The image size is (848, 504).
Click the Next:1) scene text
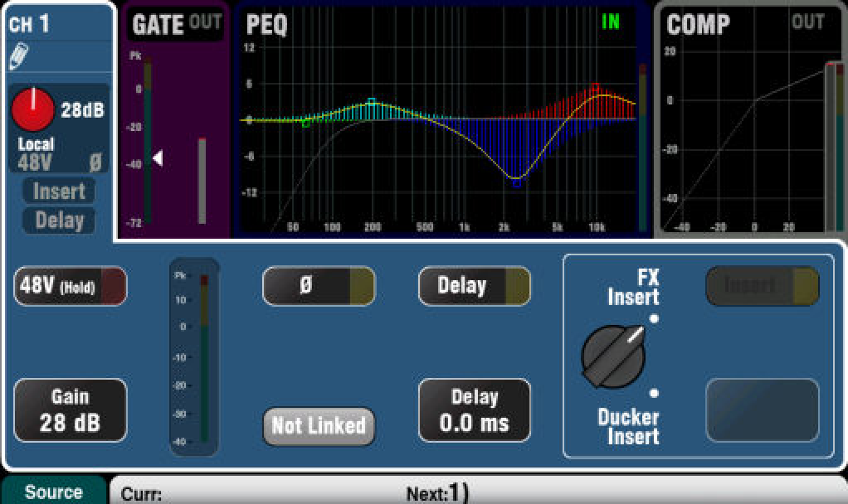click(437, 492)
